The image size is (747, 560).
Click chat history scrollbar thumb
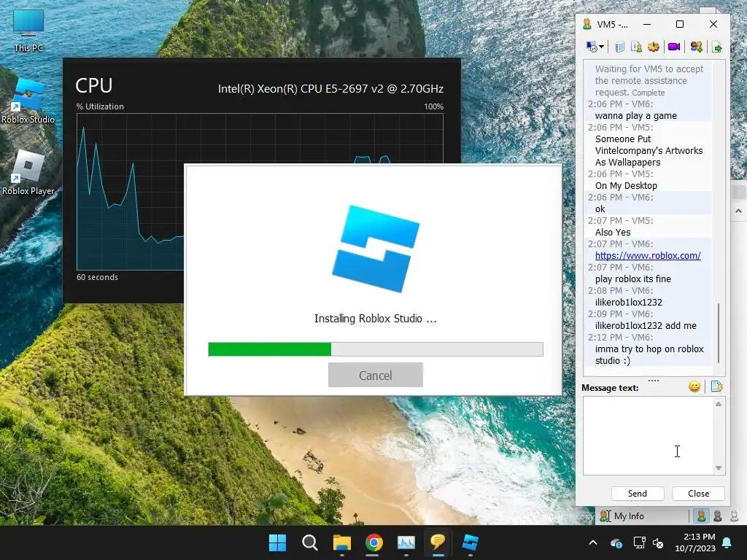tap(719, 333)
